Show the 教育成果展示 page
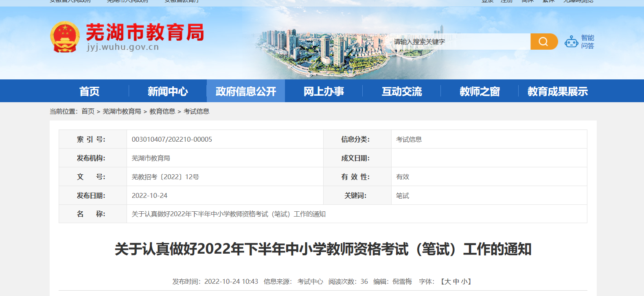The width and height of the screenshot is (644, 296). click(x=557, y=91)
